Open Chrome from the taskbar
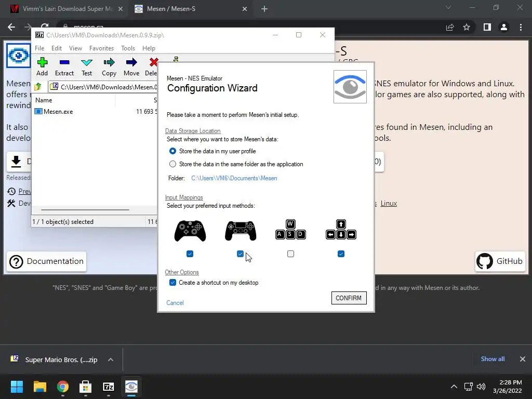This screenshot has height=399, width=532. [63, 387]
